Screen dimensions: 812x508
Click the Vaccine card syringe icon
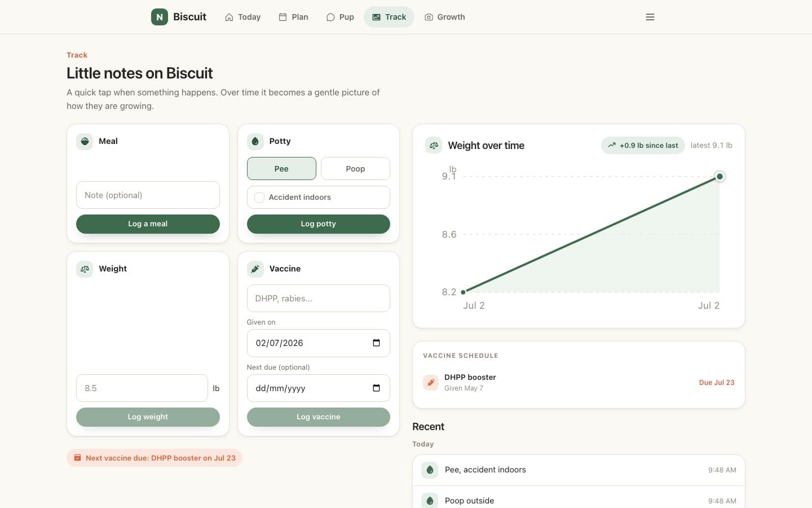tap(255, 269)
